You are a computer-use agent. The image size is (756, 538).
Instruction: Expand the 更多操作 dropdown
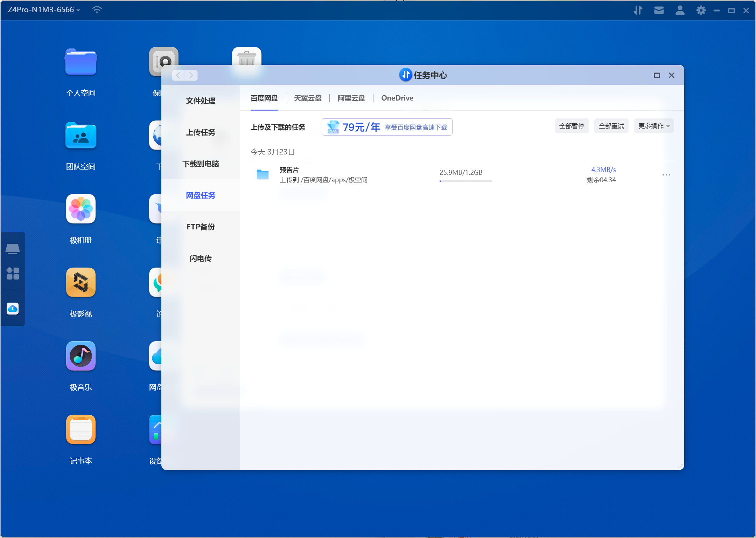653,126
